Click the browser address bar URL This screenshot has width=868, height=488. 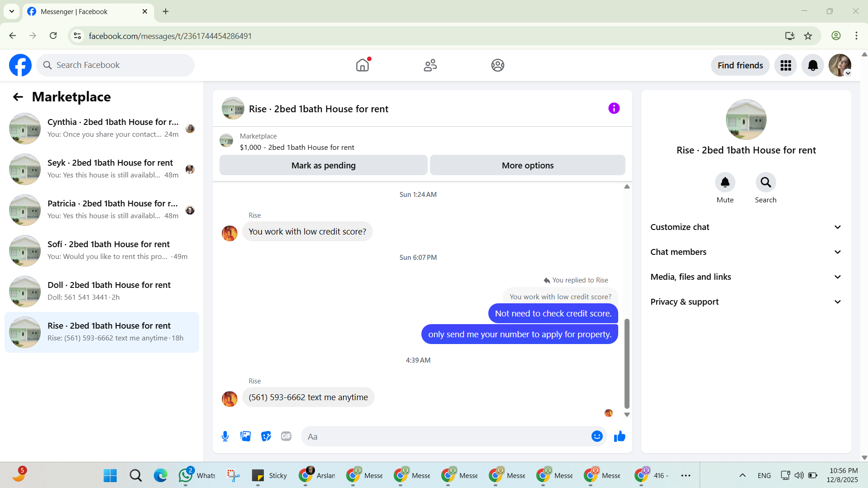[x=170, y=36]
